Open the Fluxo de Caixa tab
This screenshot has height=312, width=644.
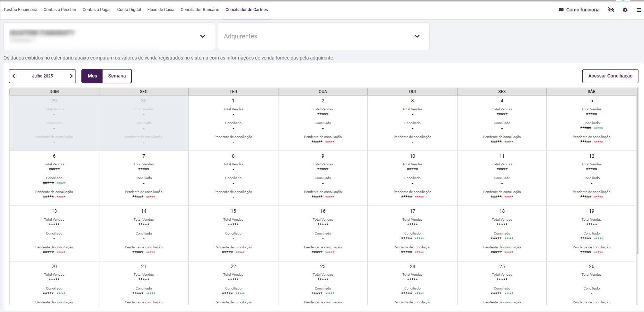click(x=161, y=10)
